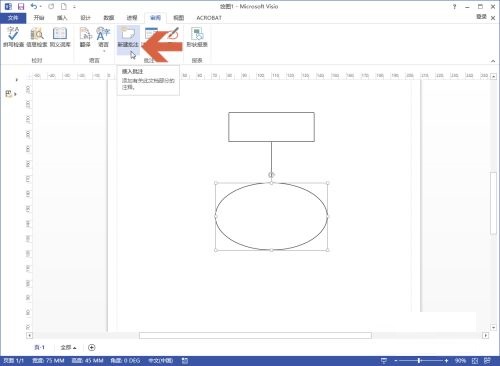
Task: Click the zoom slider handle
Action: (x=419, y=361)
